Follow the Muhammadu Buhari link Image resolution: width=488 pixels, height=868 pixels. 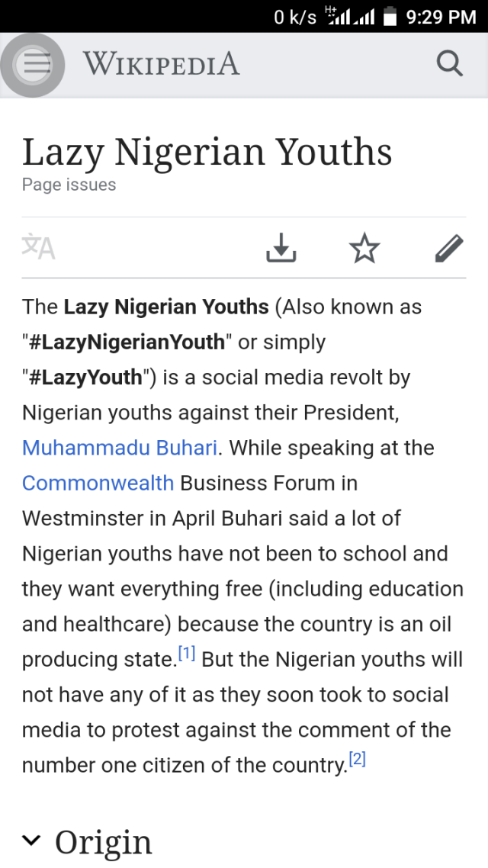(120, 448)
